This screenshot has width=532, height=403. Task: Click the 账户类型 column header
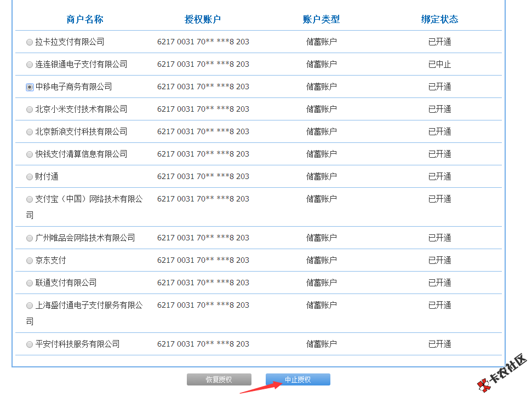click(321, 19)
